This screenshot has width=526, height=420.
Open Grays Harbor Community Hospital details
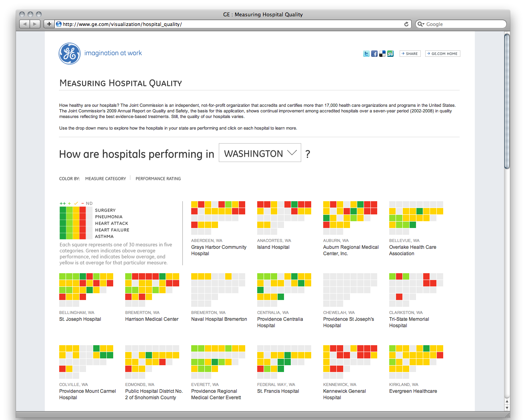pyautogui.click(x=218, y=250)
